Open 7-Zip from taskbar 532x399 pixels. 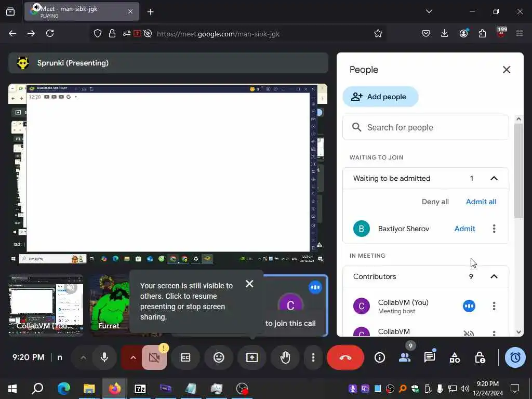140,389
